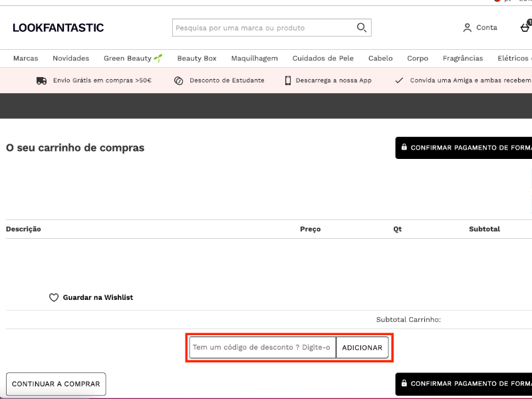
Task: Click the heart icon for Wishlist
Action: [x=54, y=297]
